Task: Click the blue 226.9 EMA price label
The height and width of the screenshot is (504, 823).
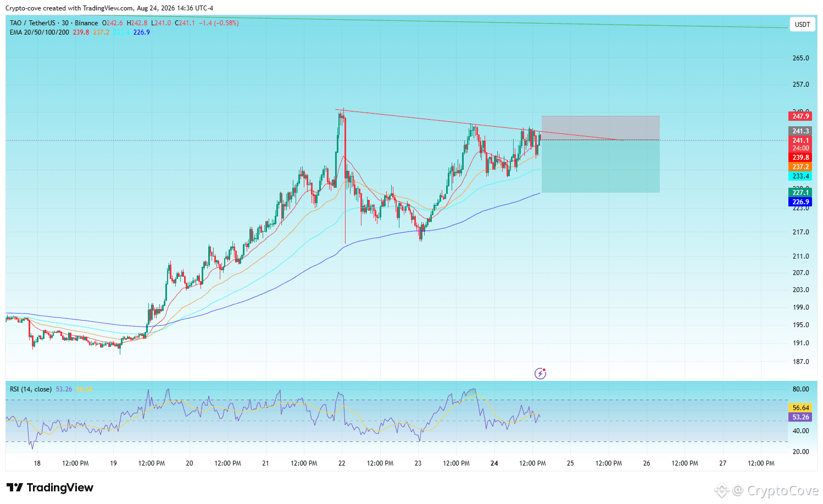Action: click(800, 202)
